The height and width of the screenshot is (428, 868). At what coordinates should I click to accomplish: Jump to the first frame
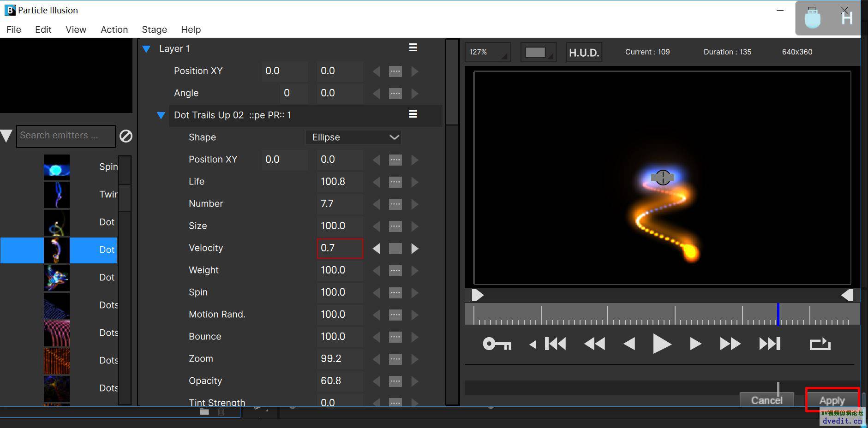tap(555, 344)
